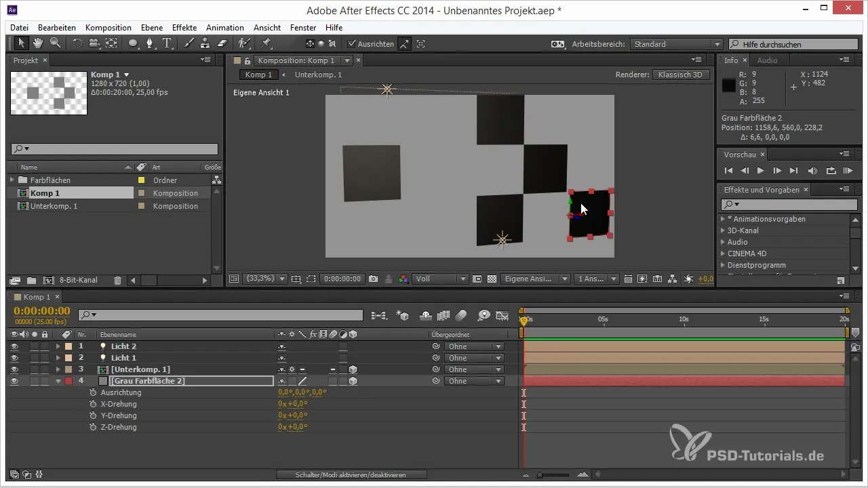Expand the Animationsvorgaben category
868x488 pixels.
(722, 219)
